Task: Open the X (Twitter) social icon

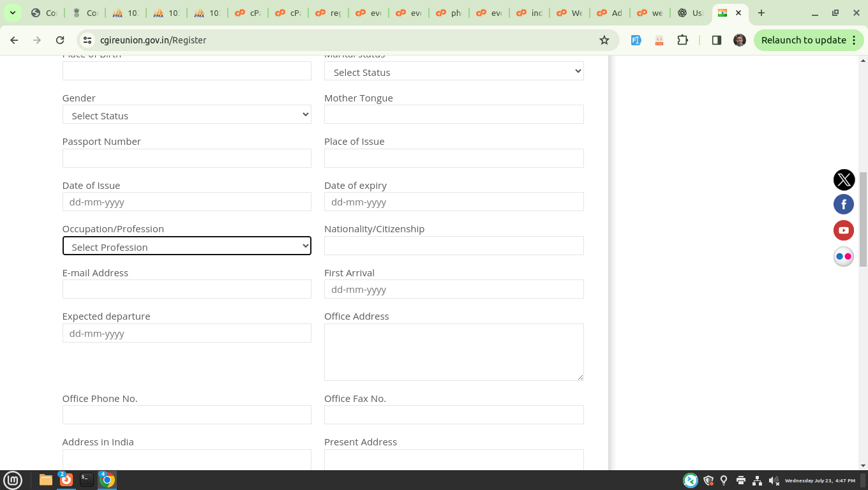Action: (x=844, y=180)
